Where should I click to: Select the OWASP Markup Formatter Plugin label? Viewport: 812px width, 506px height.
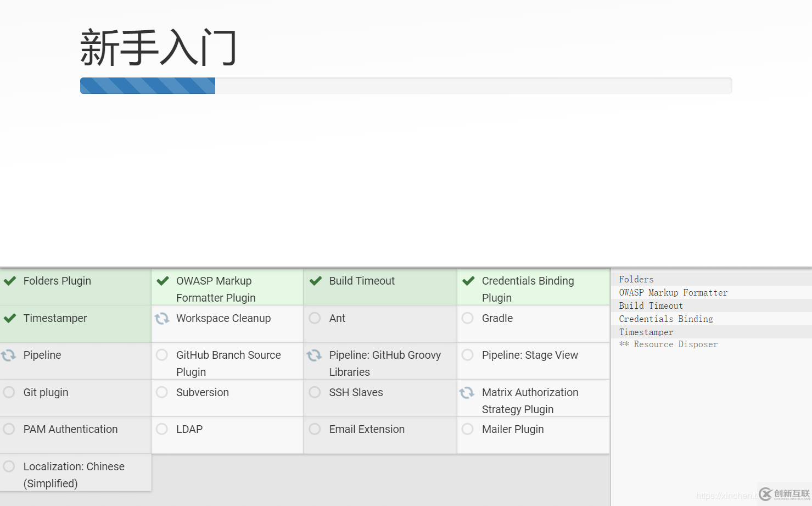pos(216,289)
